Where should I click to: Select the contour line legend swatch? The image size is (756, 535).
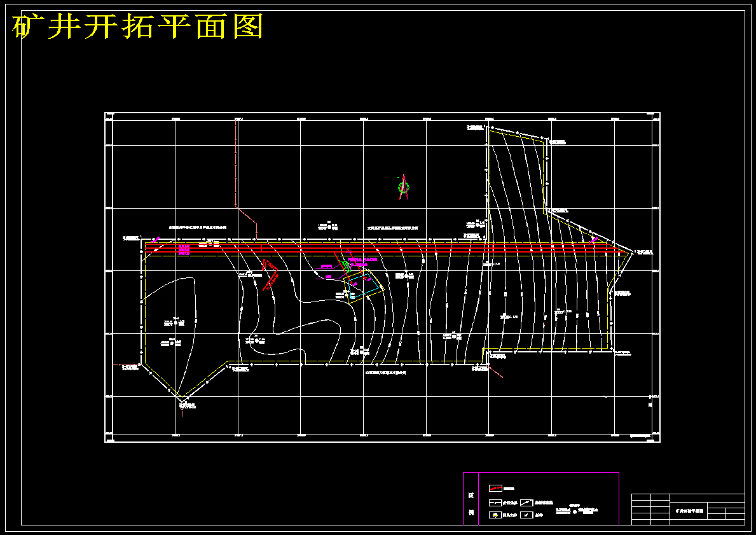[x=526, y=502]
